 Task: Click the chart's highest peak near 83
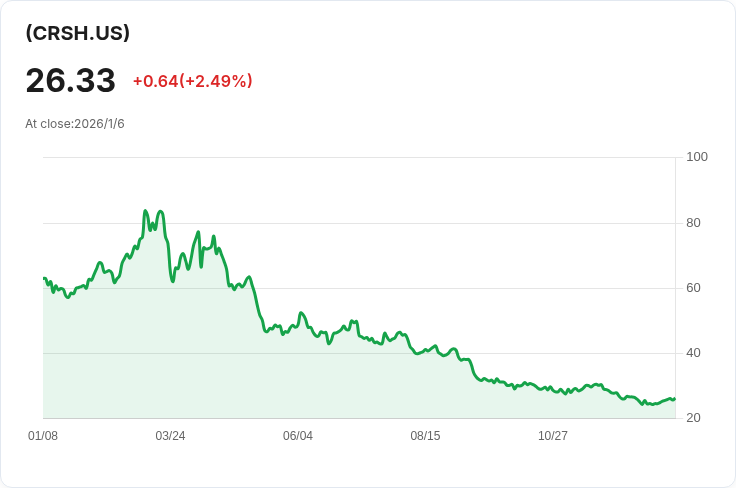tap(145, 211)
